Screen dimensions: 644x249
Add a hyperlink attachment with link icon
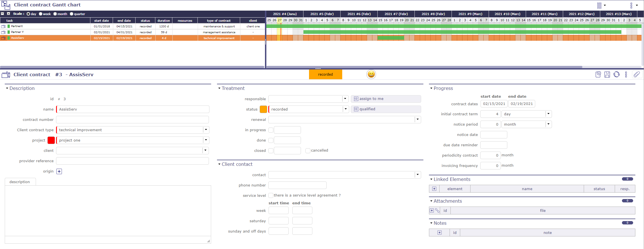437,210
